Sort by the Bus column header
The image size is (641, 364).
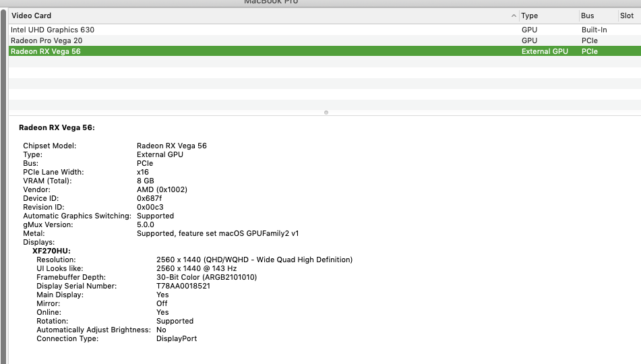pyautogui.click(x=599, y=16)
